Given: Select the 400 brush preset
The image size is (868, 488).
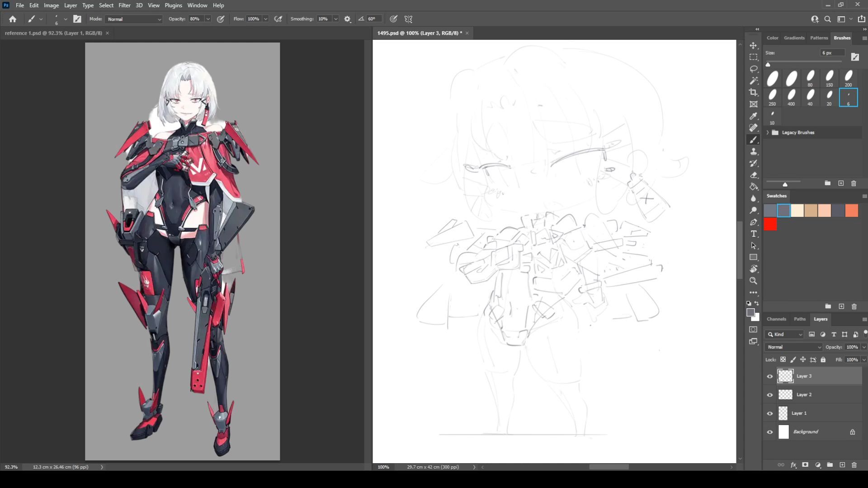Looking at the screenshot, I should pos(791,97).
